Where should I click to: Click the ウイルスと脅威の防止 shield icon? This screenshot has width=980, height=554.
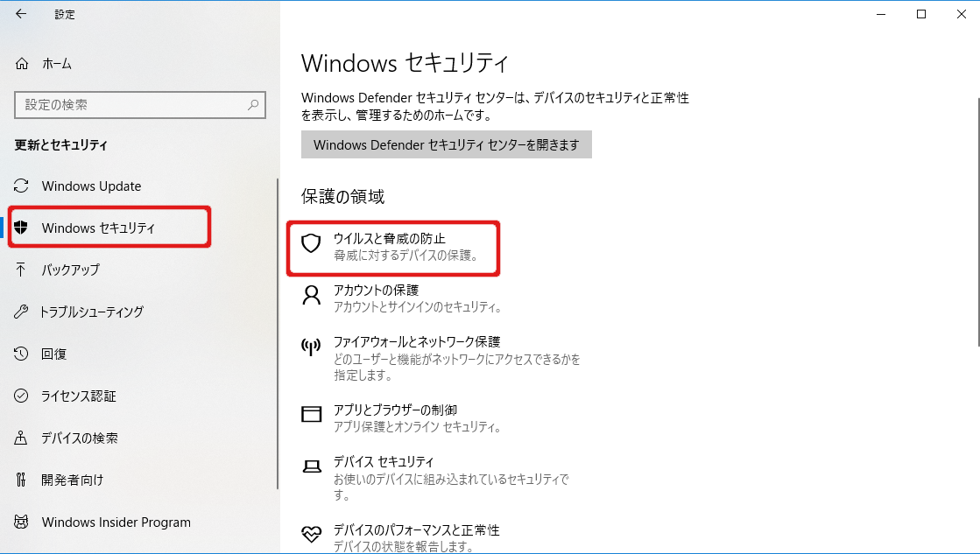pyautogui.click(x=311, y=243)
